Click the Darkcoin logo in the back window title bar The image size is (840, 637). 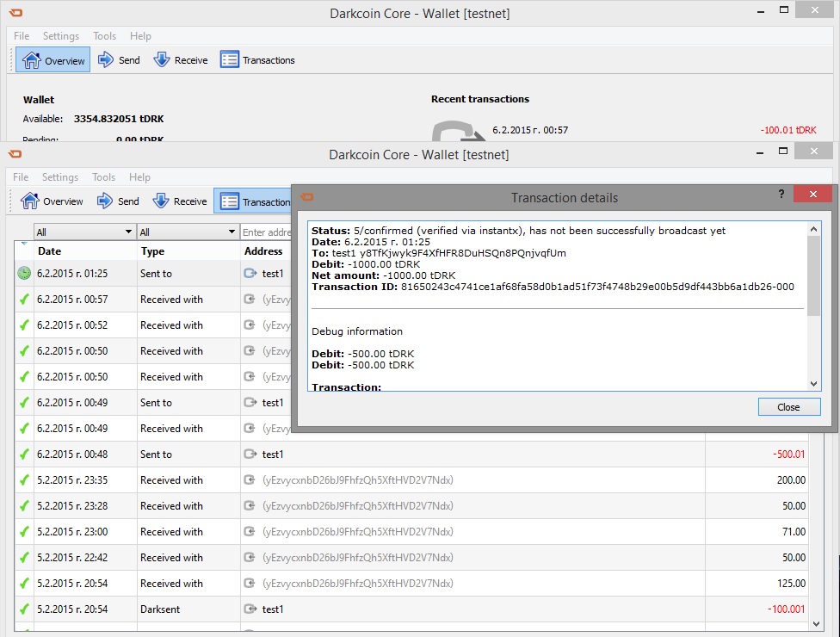(15, 12)
